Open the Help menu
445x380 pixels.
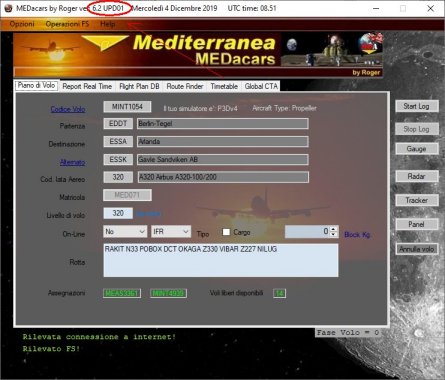tap(107, 24)
